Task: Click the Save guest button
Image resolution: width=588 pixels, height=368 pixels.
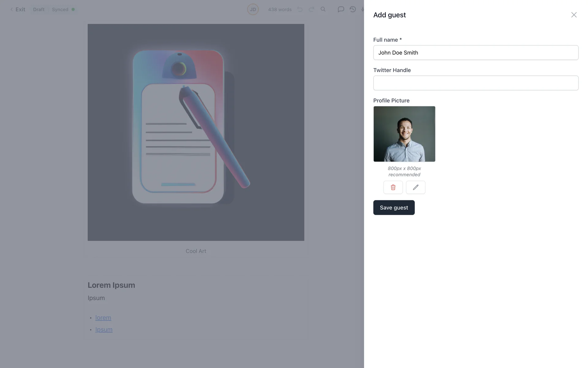Action: click(x=394, y=208)
